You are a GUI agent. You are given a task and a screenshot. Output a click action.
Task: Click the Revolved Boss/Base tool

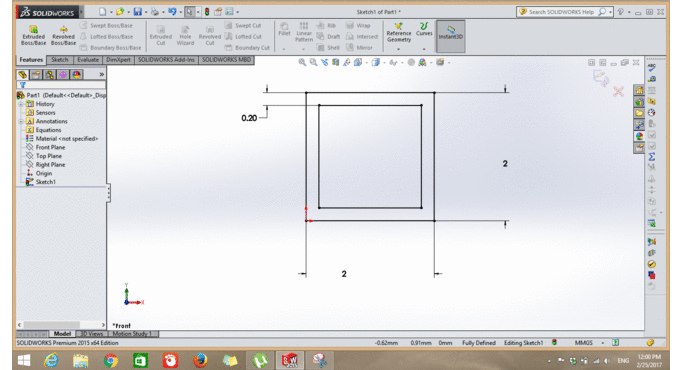(64, 35)
